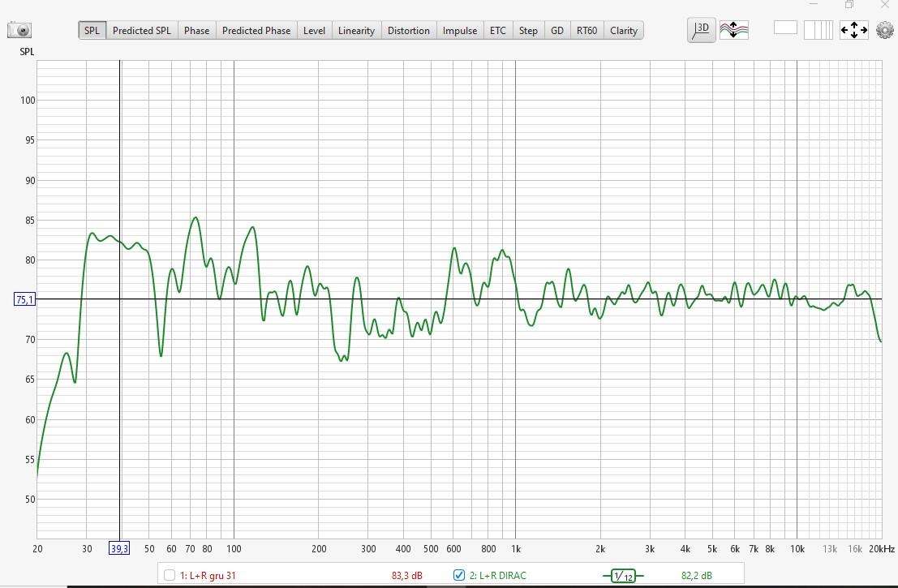This screenshot has width=898, height=588.
Task: Open the Phase tab
Action: tap(196, 31)
